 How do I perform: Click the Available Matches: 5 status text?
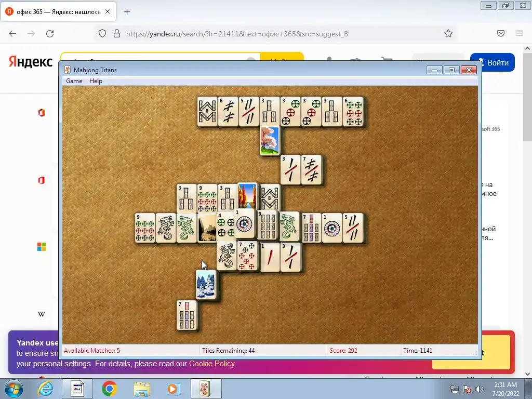92,351
